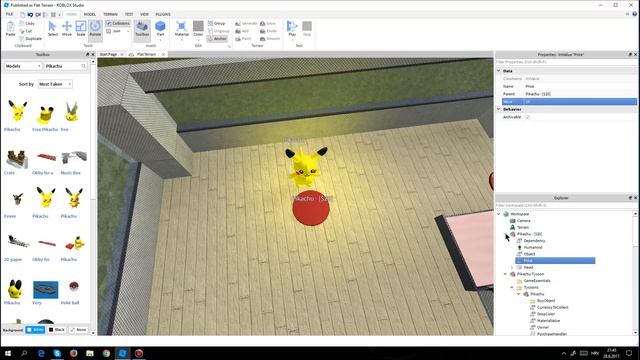The height and width of the screenshot is (360, 640).
Task: Click the Paste button in Clipboard
Action: tap(11, 29)
